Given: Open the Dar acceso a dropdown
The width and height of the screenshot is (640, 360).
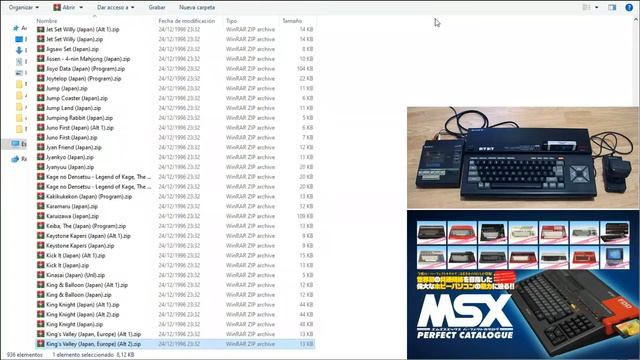Looking at the screenshot, I should click(x=116, y=7).
